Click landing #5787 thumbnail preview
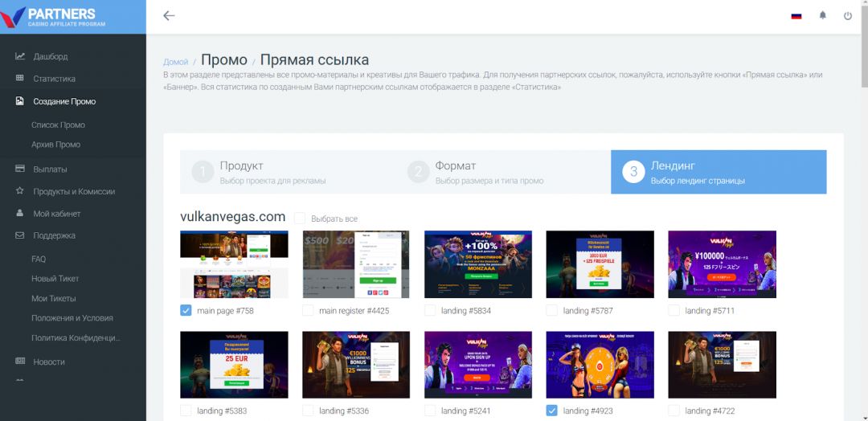 (600, 264)
